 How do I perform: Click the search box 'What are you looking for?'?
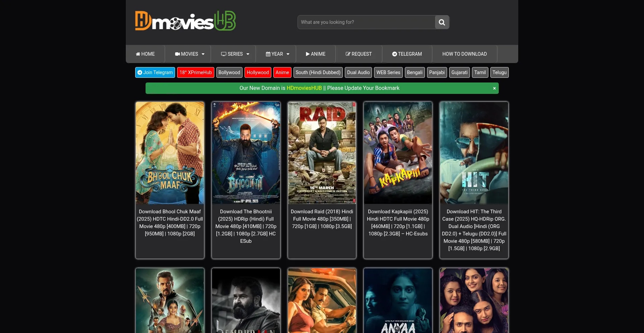pyautogui.click(x=366, y=22)
